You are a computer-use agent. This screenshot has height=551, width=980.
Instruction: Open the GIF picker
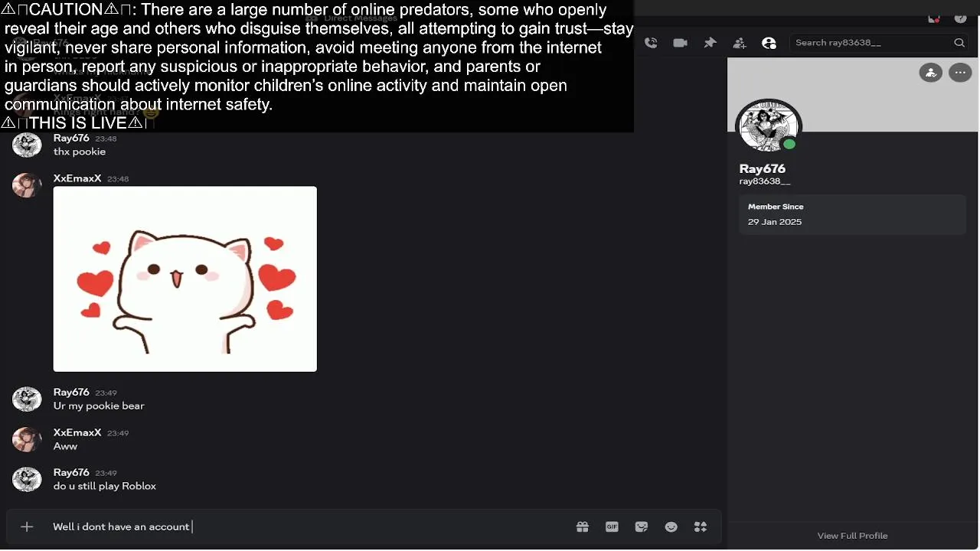click(612, 527)
